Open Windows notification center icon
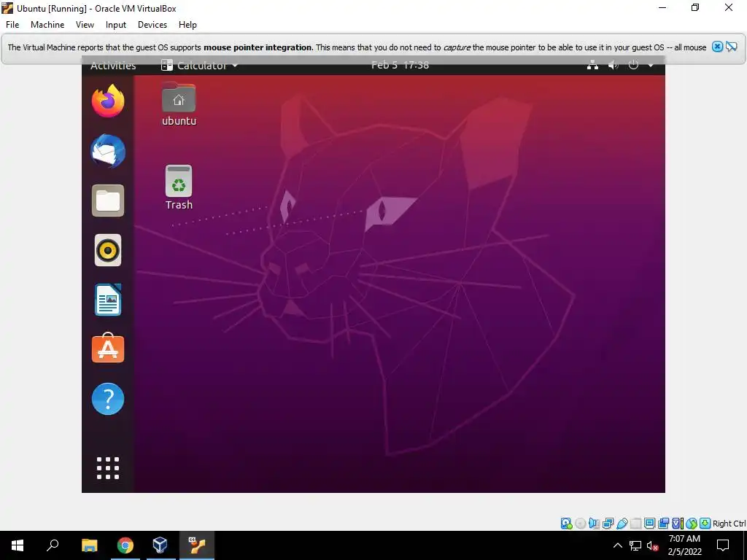 click(x=723, y=545)
